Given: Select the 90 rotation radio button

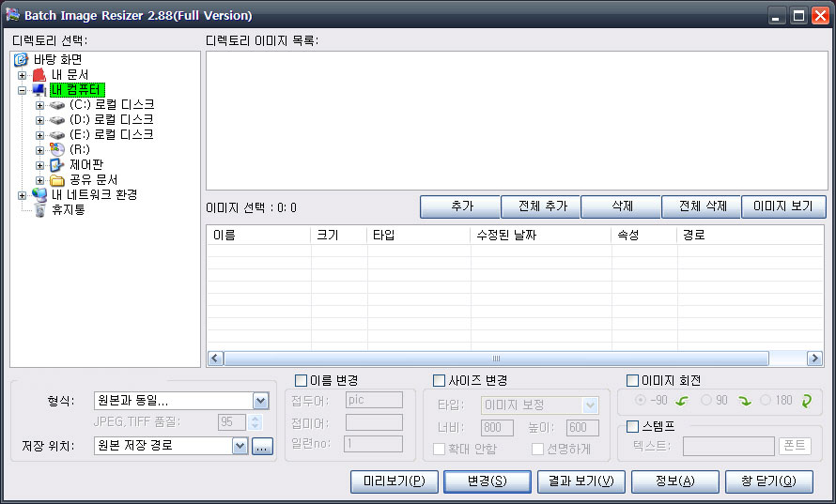Looking at the screenshot, I should [706, 400].
